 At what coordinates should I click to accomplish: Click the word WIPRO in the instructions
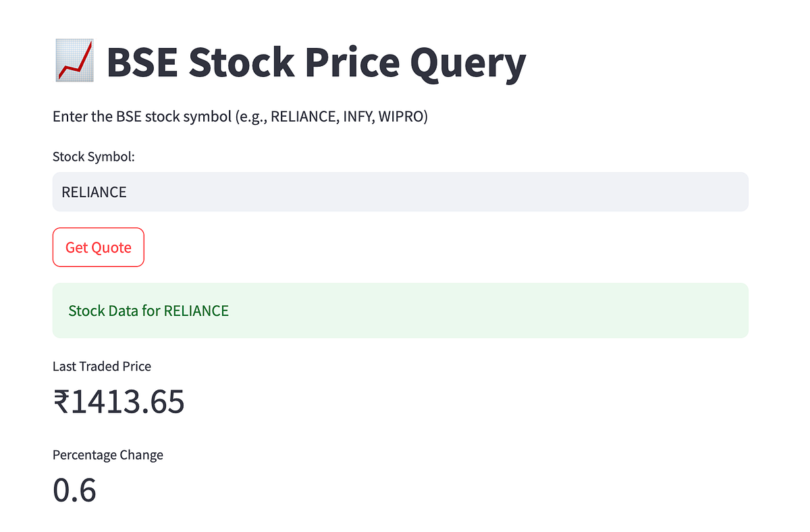coord(402,116)
